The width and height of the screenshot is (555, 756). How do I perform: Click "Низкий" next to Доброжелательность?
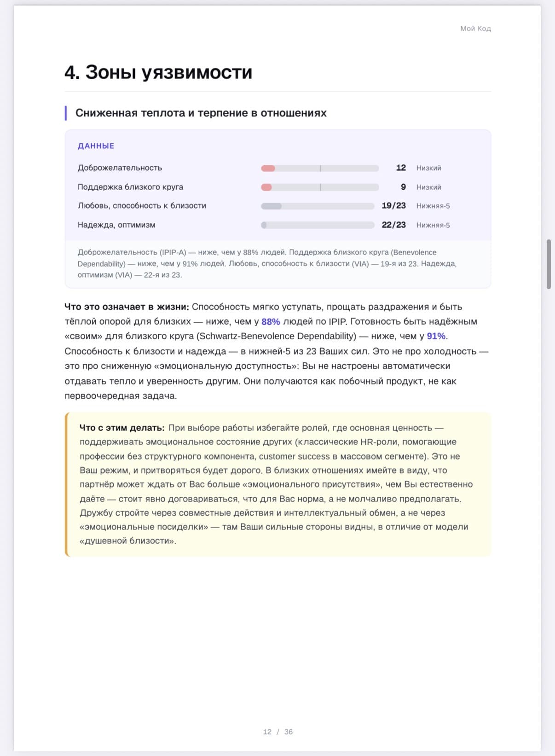(x=428, y=168)
